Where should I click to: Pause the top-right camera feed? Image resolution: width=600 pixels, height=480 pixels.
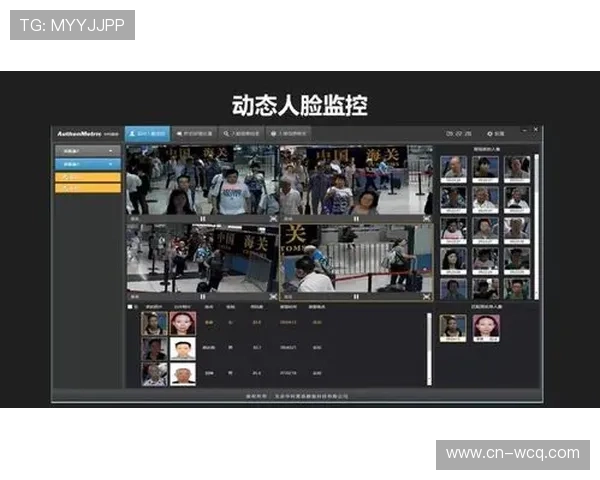click(356, 219)
